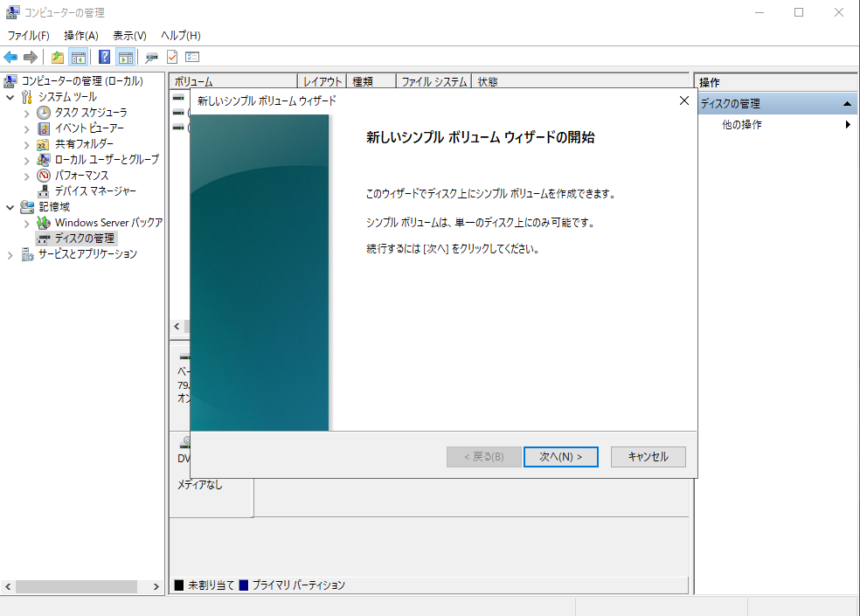The height and width of the screenshot is (616, 860).
Task: Open Help via blue question mark icon
Action: coord(104,58)
